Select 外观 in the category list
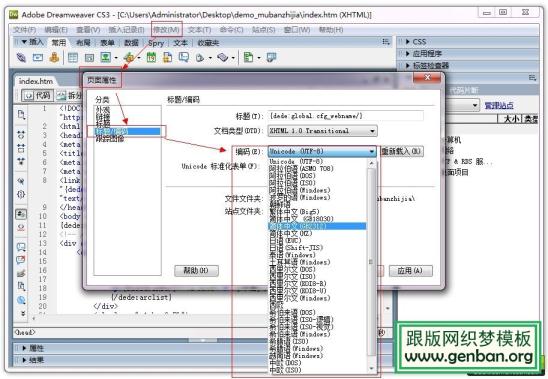The image size is (548, 379). pos(103,110)
